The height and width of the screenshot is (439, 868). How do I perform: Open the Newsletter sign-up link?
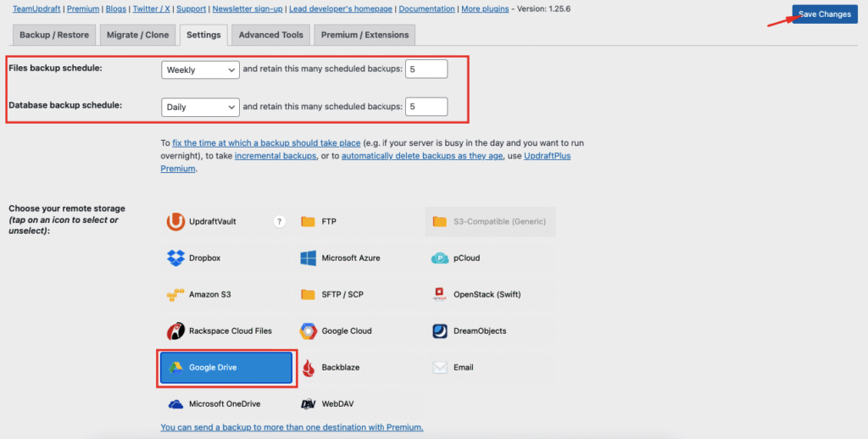(248, 8)
